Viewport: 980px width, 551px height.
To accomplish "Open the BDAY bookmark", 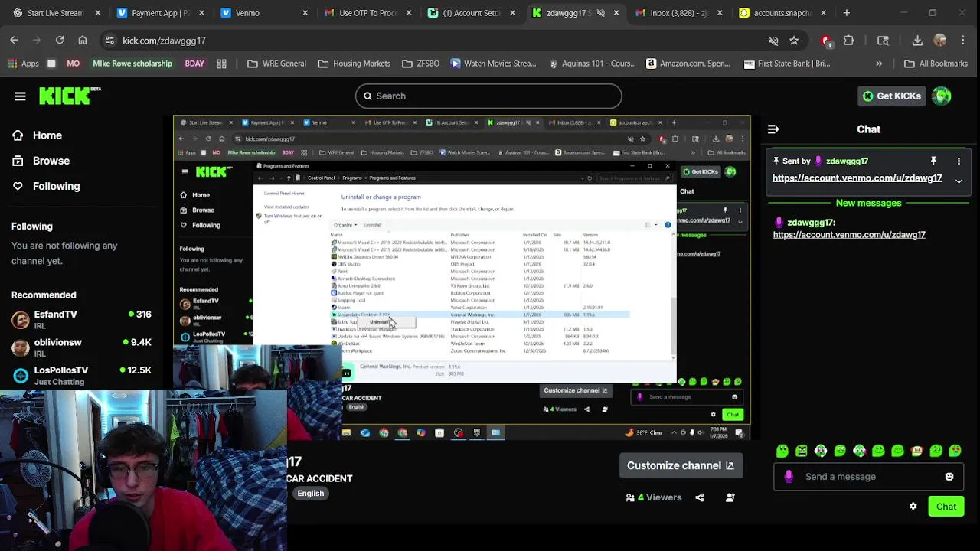I will click(194, 64).
